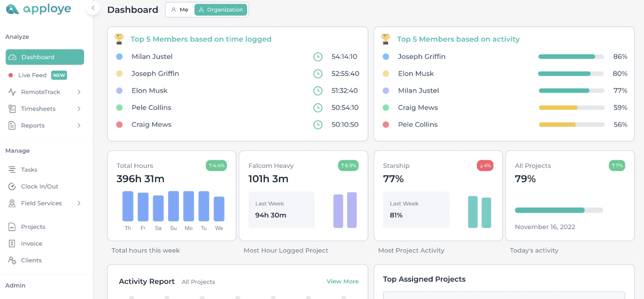644x299 pixels.
Task: Click Elon Musk's 80% activity bar
Action: pos(571,74)
